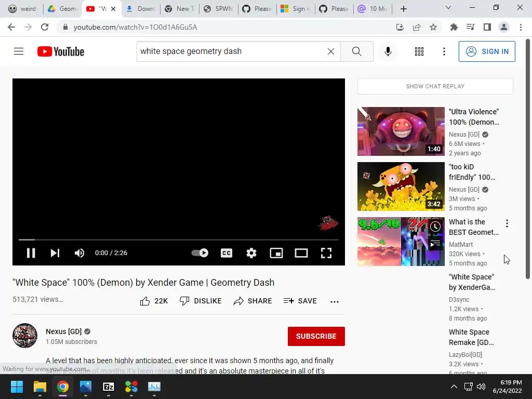The image size is (532, 399).
Task: Switch to the 10 Min tab
Action: tap(373, 9)
